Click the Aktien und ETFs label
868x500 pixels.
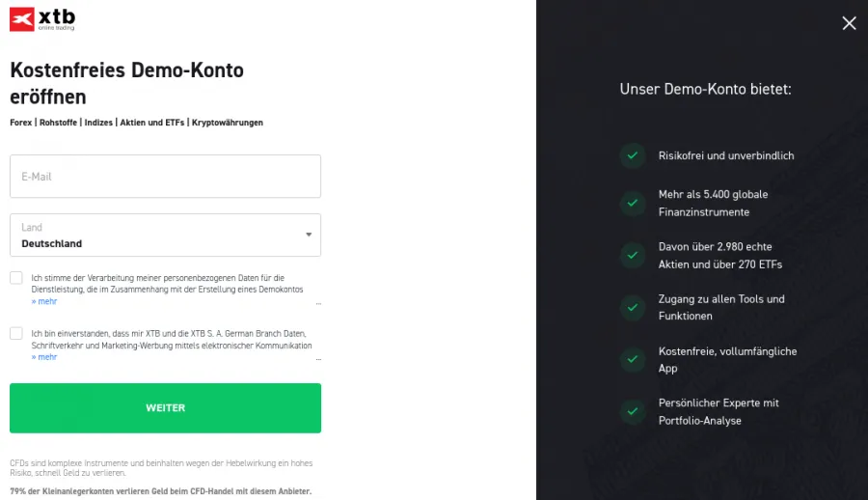point(152,123)
